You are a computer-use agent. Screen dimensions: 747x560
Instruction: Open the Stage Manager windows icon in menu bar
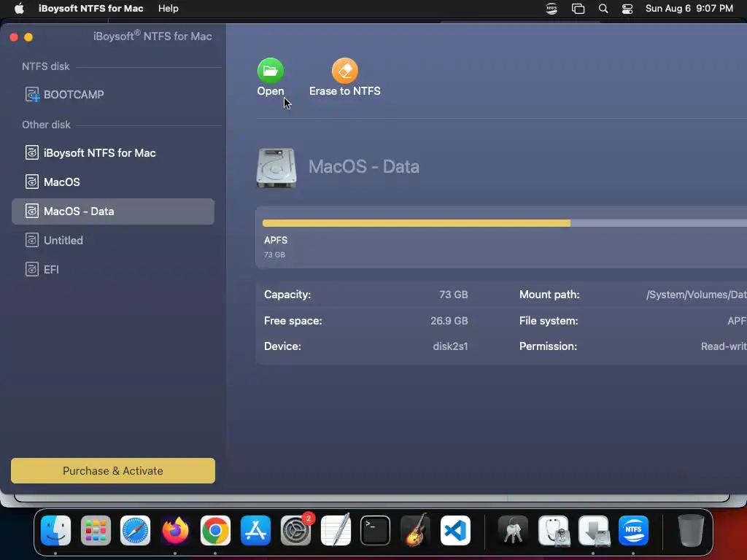pyautogui.click(x=578, y=9)
